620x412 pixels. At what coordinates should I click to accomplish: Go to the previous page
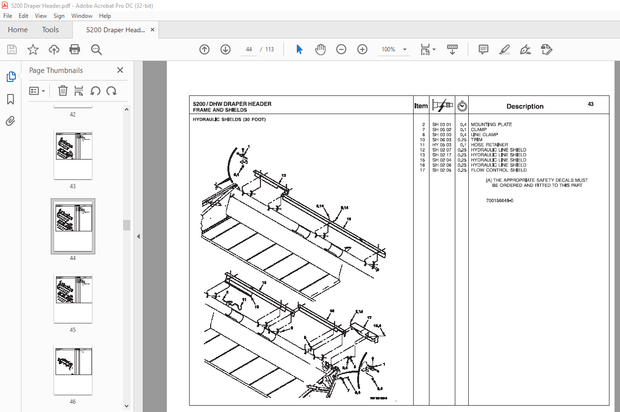pos(204,49)
